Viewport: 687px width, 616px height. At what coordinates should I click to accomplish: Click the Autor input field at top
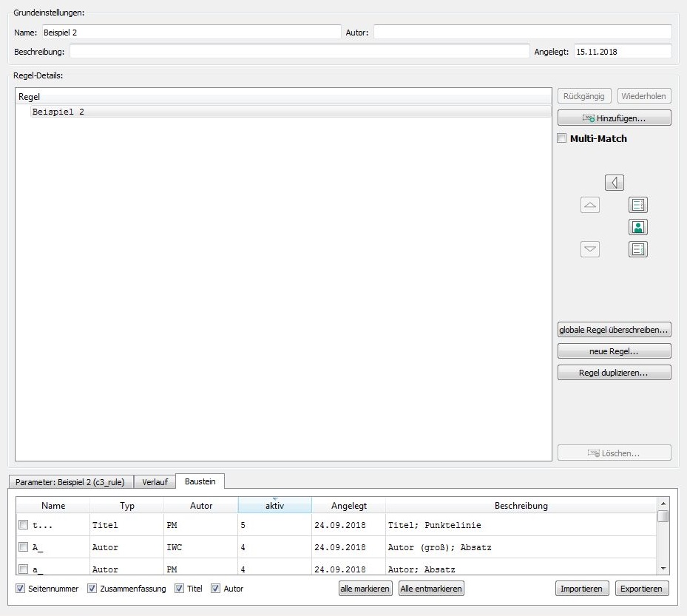[523, 32]
